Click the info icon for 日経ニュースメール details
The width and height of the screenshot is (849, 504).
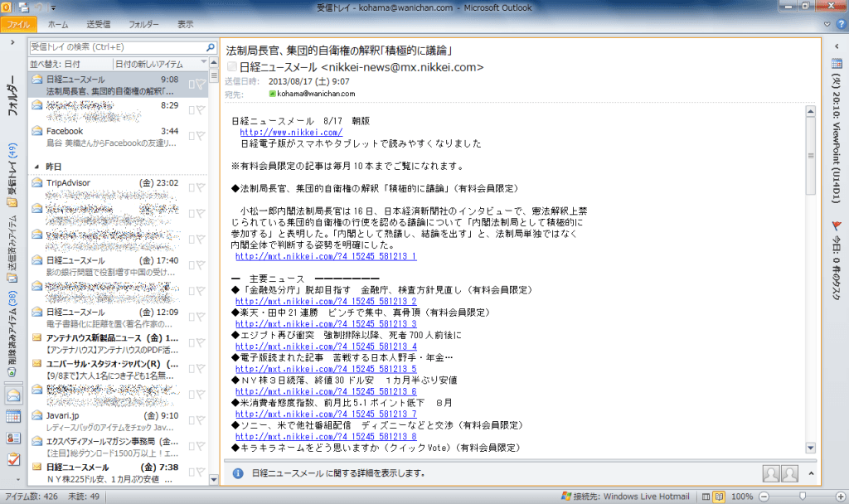(238, 473)
